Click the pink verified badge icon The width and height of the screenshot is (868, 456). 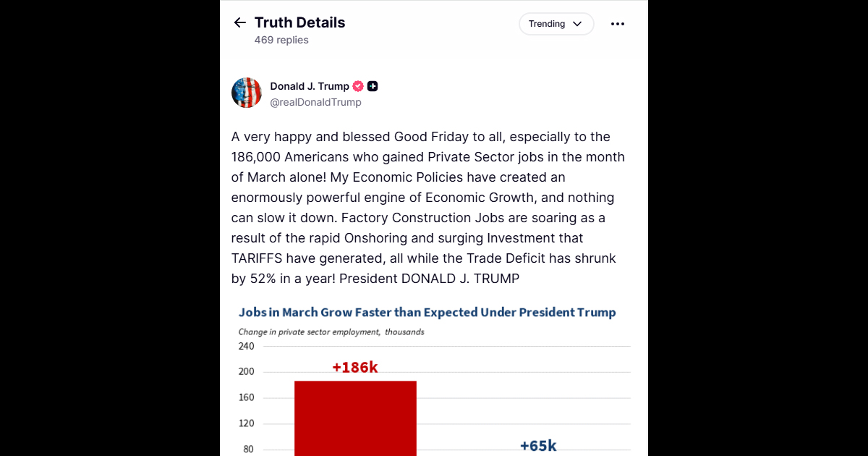click(x=358, y=86)
